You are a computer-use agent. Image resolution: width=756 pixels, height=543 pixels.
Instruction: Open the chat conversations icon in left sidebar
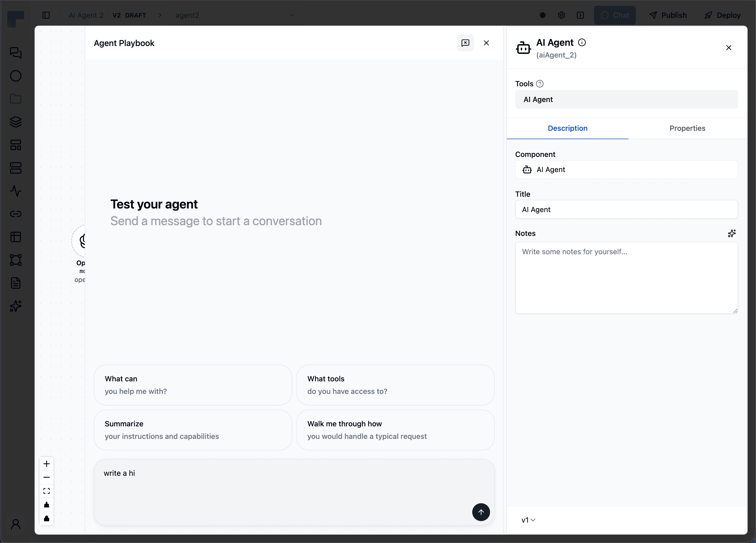click(x=16, y=53)
